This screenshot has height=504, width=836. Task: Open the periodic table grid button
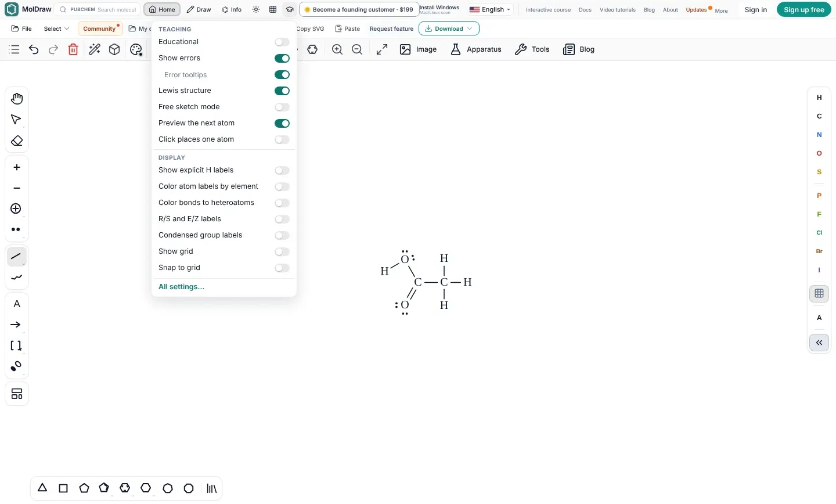pos(819,293)
